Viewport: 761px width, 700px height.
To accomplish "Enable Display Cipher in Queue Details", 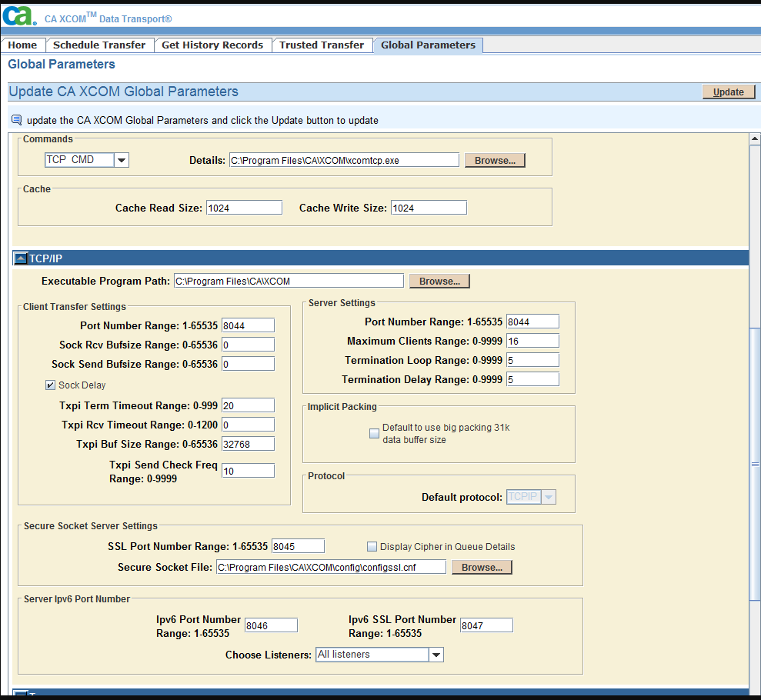I will tap(372, 547).
